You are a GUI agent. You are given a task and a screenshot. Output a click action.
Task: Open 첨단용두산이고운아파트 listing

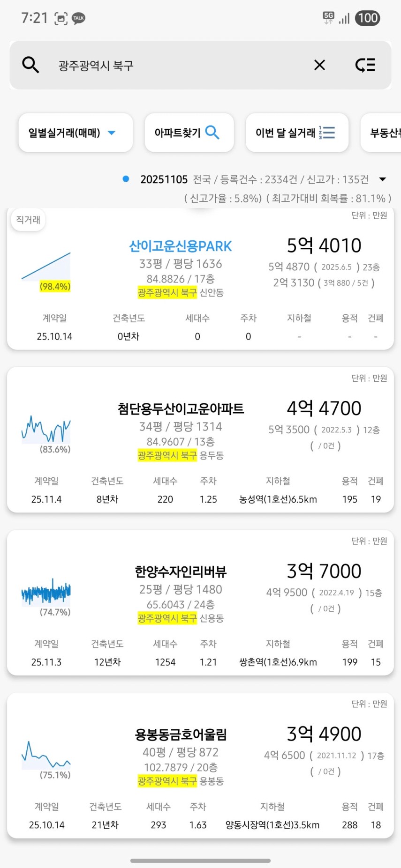pyautogui.click(x=181, y=409)
